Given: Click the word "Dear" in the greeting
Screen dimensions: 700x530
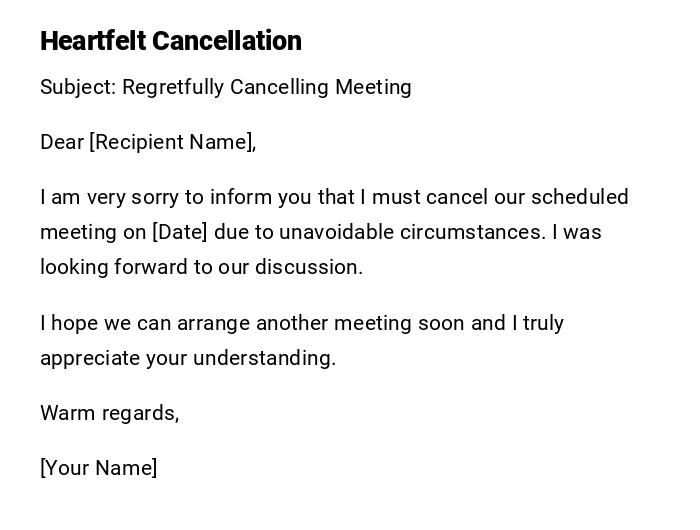Looking at the screenshot, I should 62,142.
